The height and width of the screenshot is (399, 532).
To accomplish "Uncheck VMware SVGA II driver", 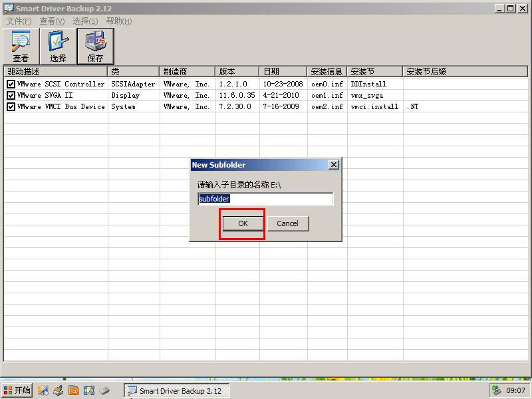I will click(x=11, y=95).
